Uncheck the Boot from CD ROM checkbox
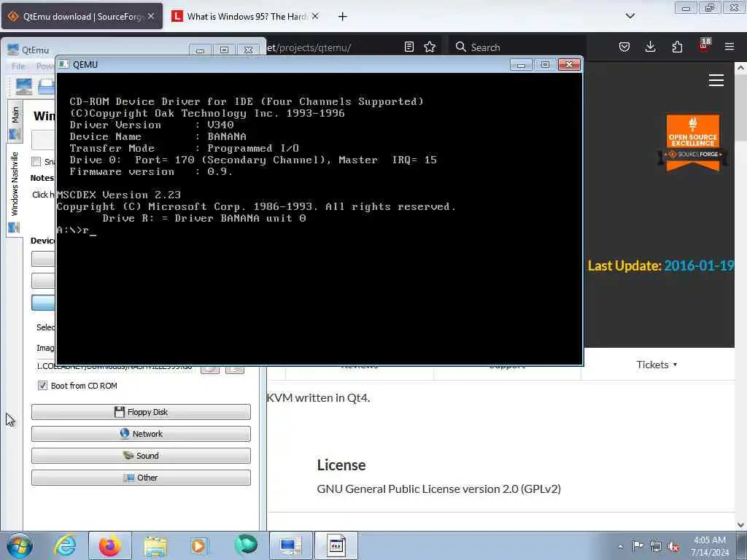This screenshot has height=560, width=747. tap(42, 385)
